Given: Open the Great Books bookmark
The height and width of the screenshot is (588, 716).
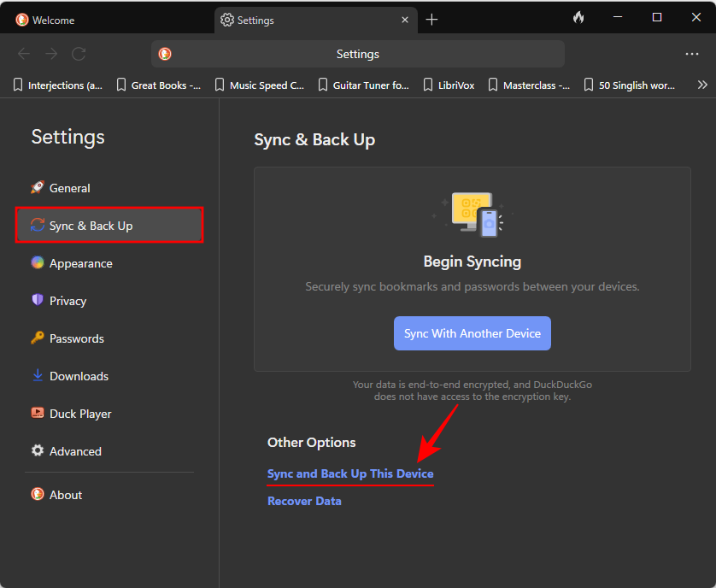Looking at the screenshot, I should click(159, 85).
